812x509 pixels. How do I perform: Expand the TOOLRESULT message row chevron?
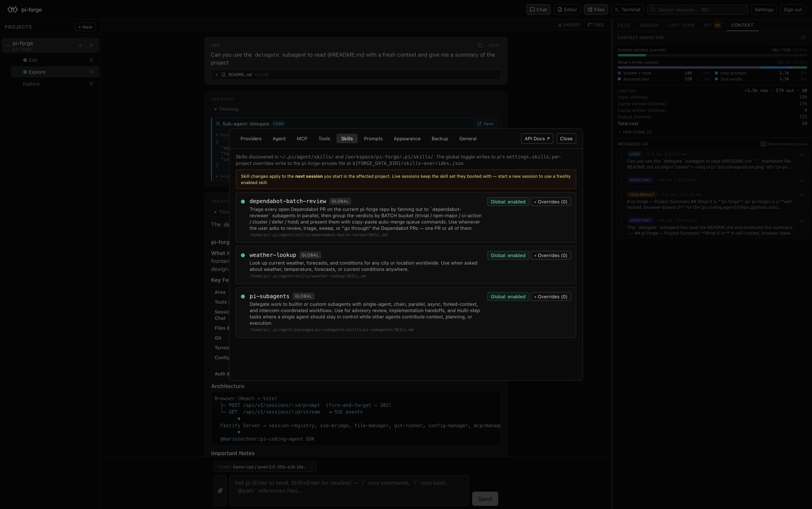click(x=622, y=194)
